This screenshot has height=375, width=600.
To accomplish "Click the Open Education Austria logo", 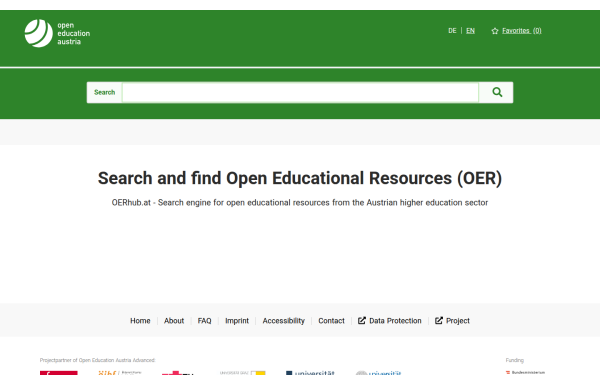I will tap(57, 33).
